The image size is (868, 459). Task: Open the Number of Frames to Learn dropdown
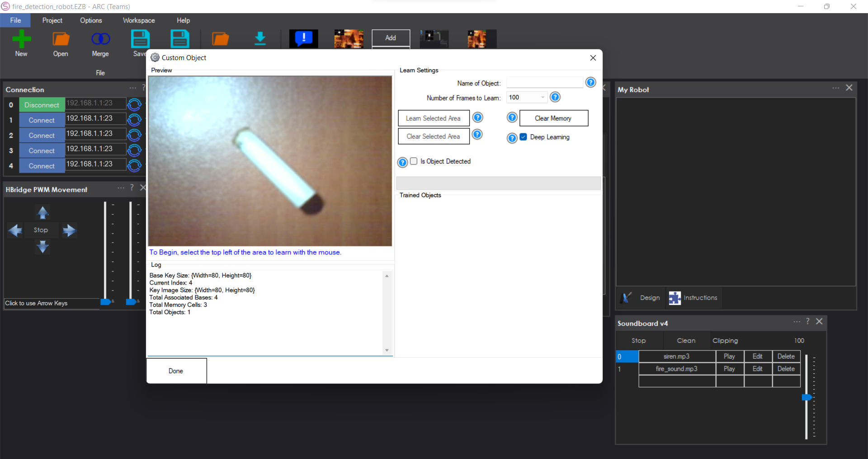[542, 97]
